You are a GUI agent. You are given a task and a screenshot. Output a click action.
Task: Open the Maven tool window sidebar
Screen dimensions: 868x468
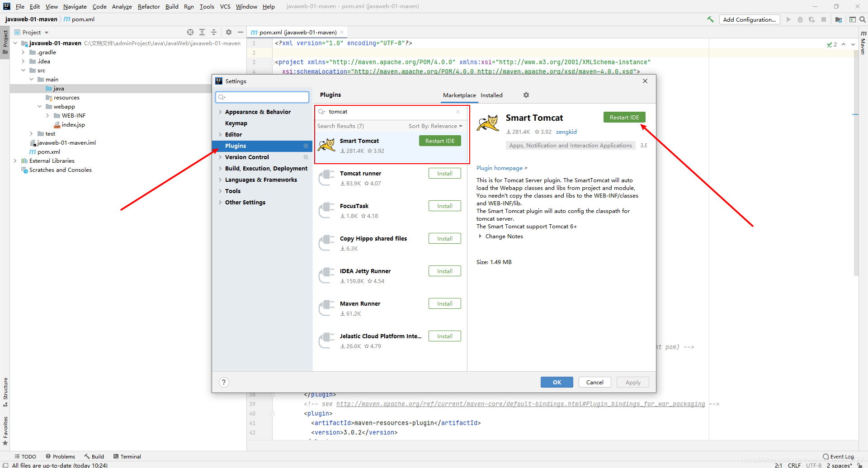863,43
